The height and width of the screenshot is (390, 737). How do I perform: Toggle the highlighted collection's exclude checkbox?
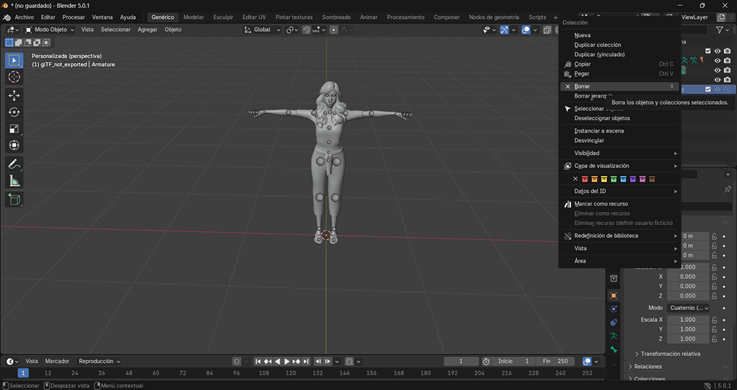708,89
